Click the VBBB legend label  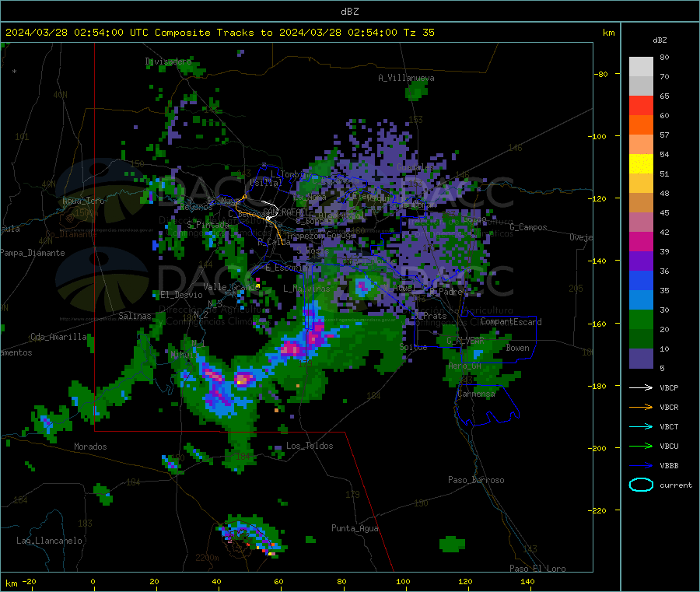click(669, 466)
